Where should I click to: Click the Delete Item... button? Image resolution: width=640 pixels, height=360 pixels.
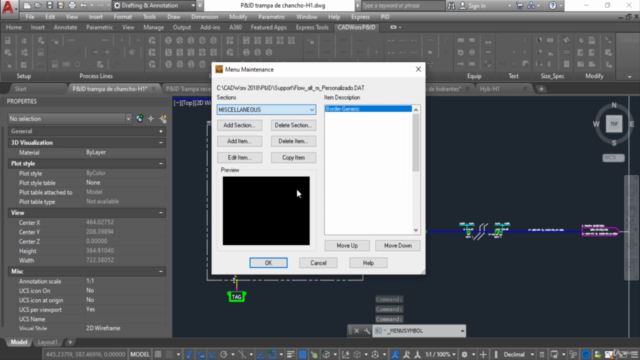pos(293,141)
